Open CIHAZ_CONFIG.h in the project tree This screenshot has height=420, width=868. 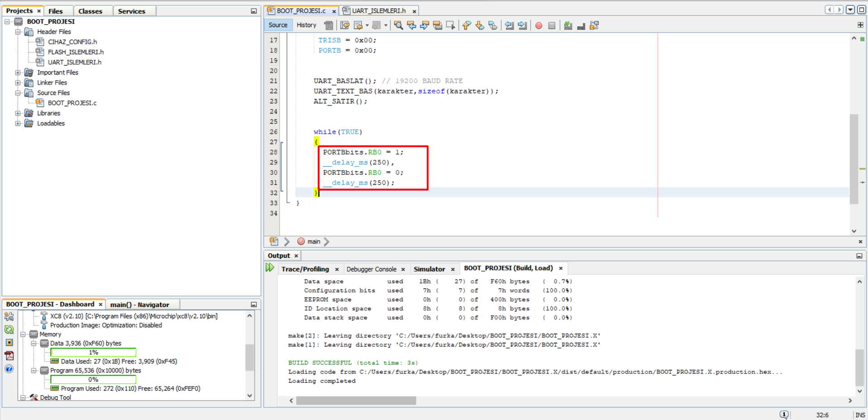click(72, 42)
